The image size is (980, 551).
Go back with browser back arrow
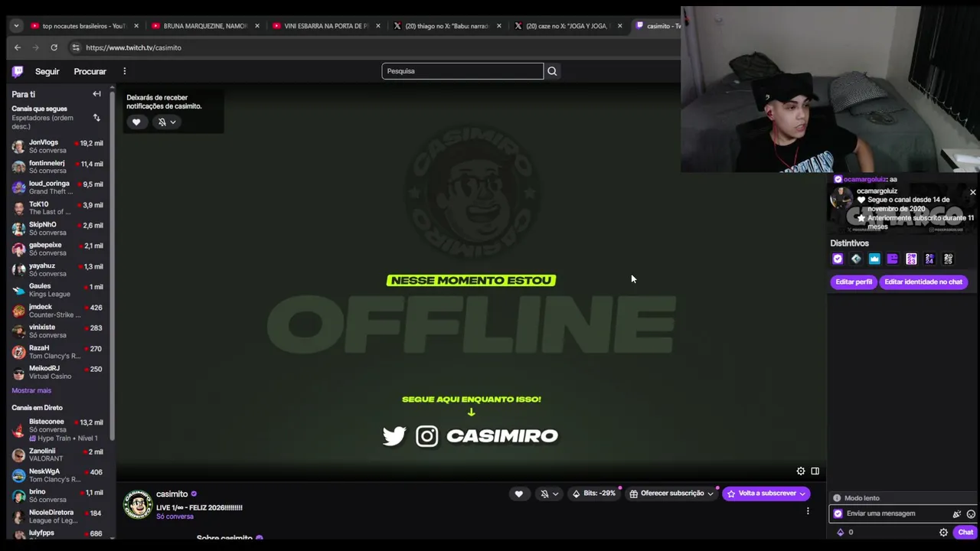coord(18,47)
